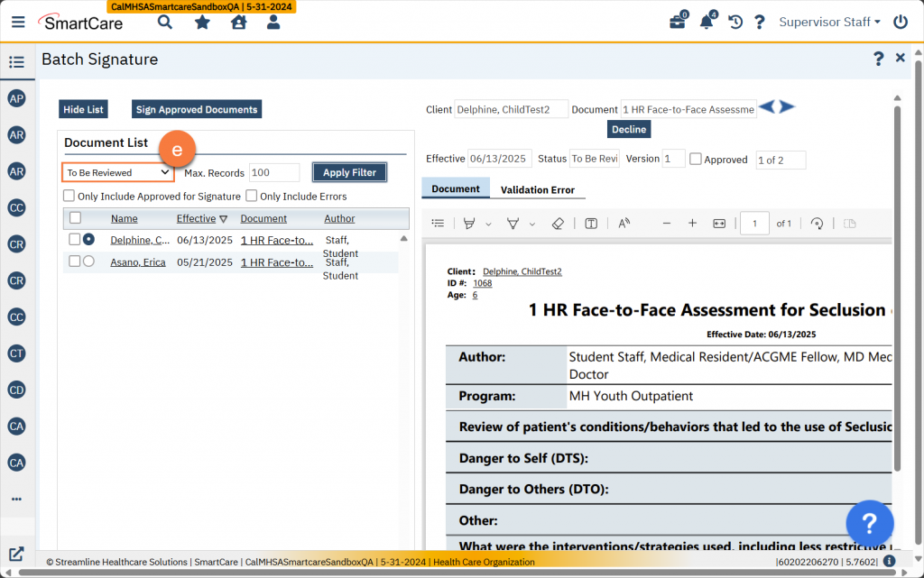Open the briefcase icon in the header

click(677, 23)
